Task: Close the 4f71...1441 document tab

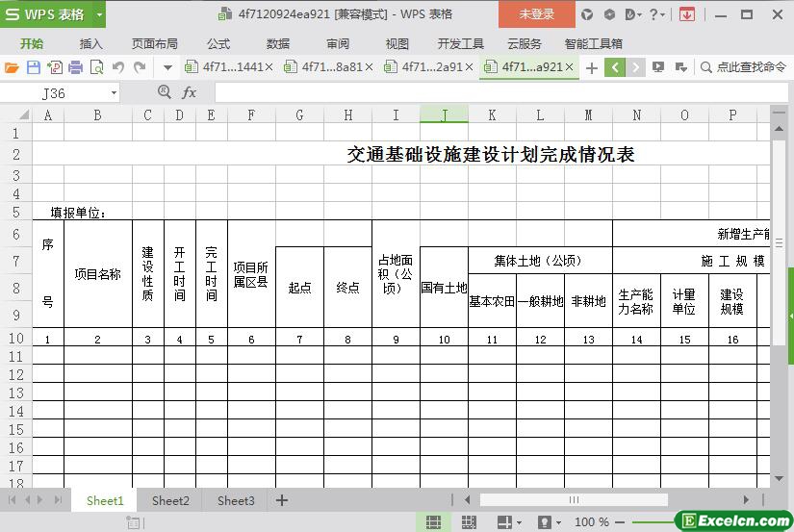Action: [269, 66]
